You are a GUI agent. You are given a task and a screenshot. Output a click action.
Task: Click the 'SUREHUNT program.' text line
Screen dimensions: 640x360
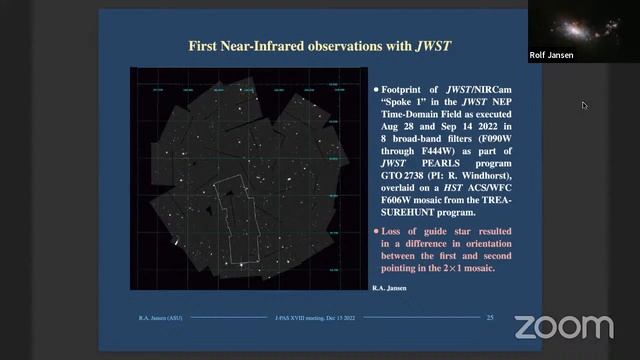tap(428, 212)
